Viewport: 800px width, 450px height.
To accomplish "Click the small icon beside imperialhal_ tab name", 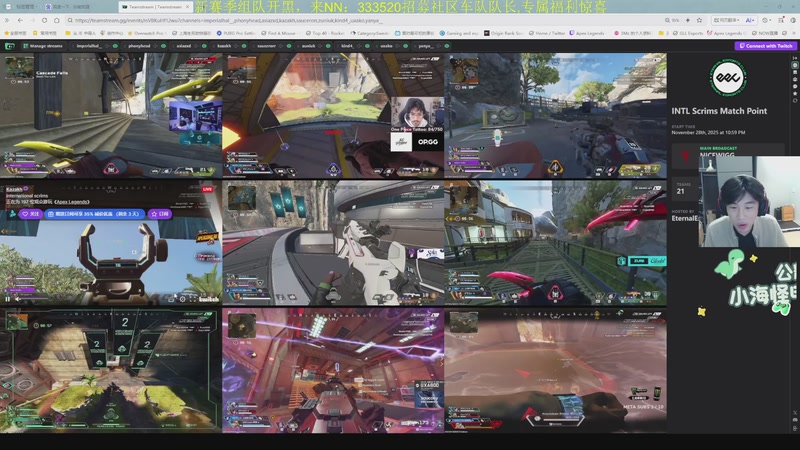I will [x=107, y=46].
